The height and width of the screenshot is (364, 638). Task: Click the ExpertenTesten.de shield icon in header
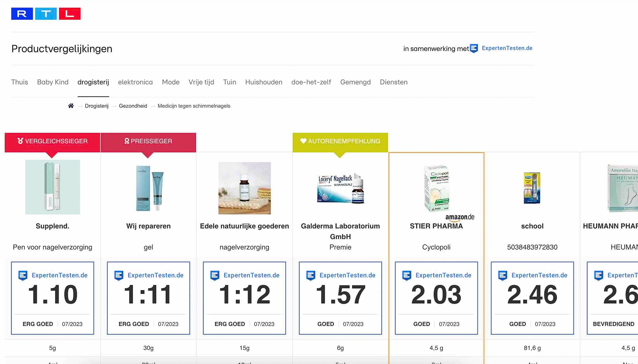474,48
